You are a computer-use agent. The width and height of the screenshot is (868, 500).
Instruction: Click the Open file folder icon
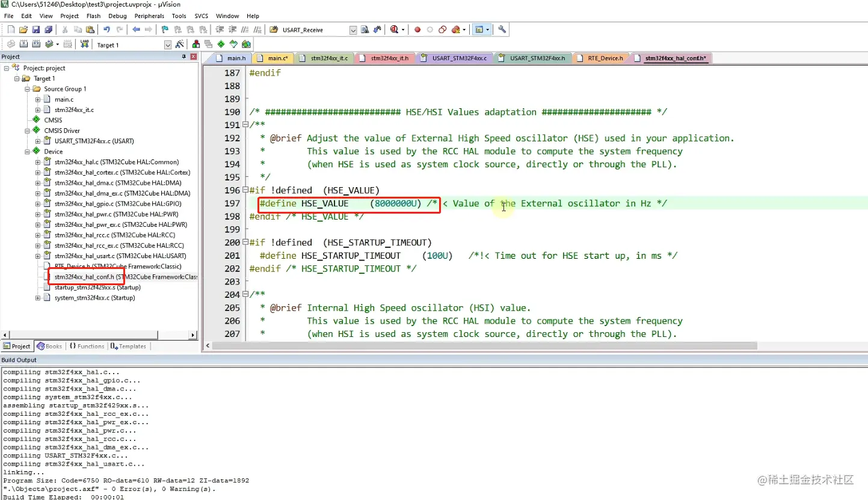23,29
